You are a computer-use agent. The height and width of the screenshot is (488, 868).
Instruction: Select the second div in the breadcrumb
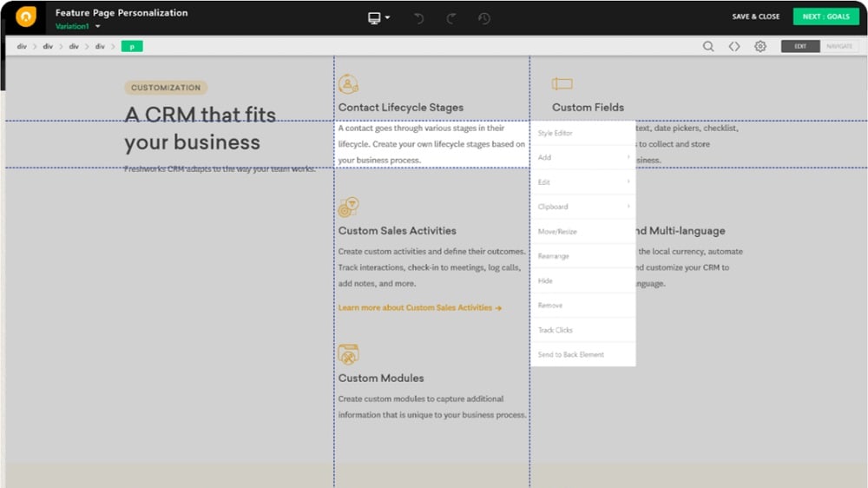48,47
